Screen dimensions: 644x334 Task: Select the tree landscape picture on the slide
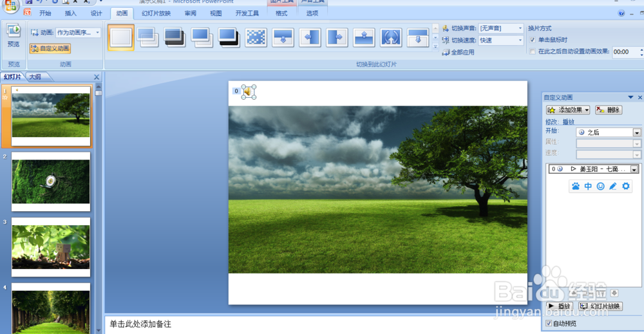(378, 190)
